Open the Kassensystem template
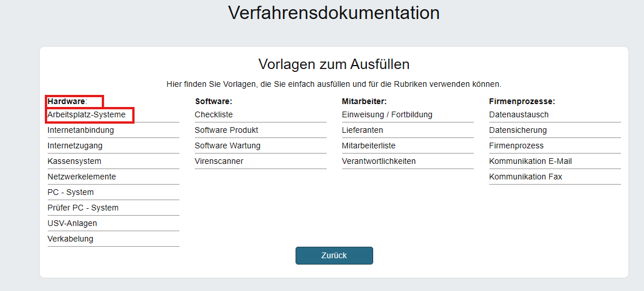644x291 pixels. point(74,161)
